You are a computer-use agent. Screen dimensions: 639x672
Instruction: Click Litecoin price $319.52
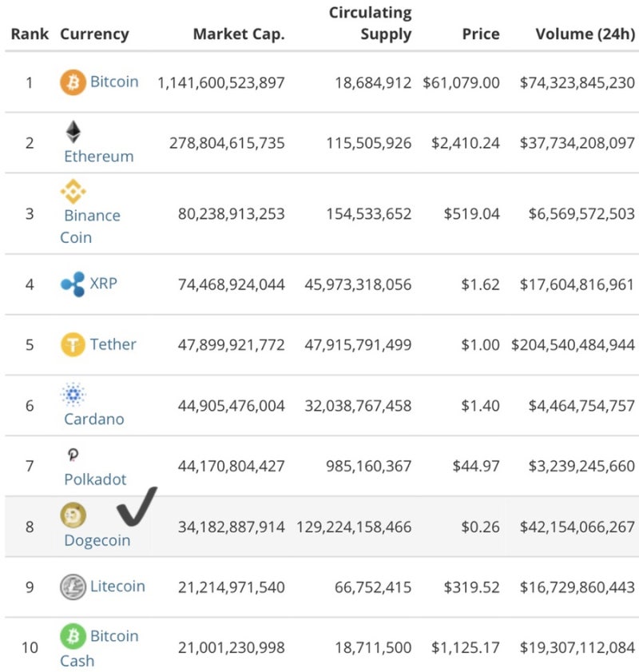tap(472, 587)
